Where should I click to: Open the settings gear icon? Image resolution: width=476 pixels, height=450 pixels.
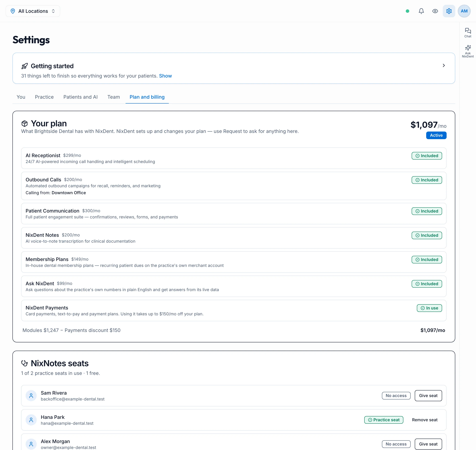tap(449, 11)
